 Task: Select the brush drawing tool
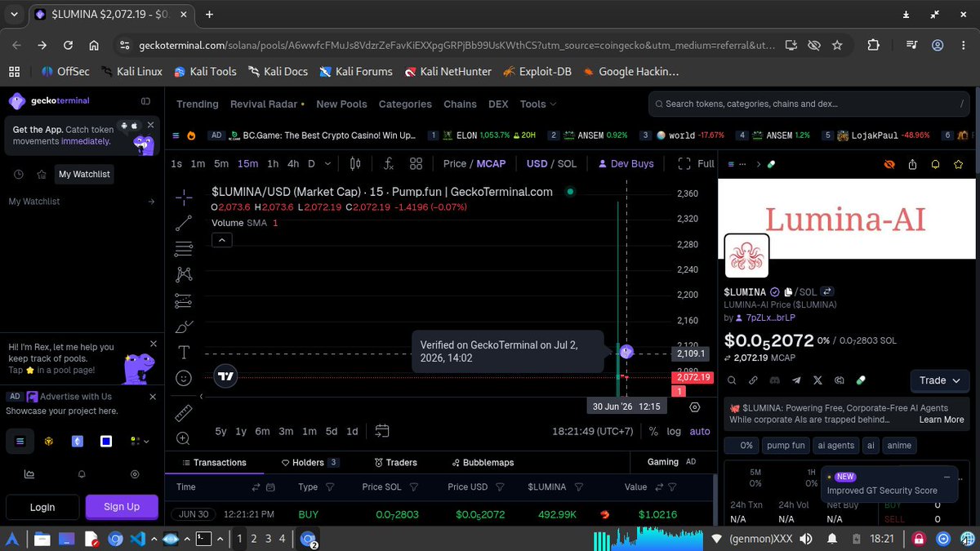[184, 327]
